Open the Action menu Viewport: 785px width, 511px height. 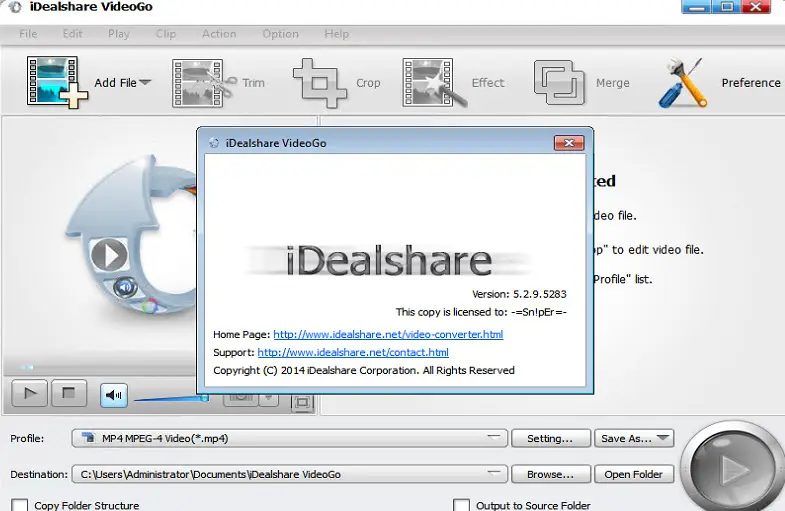pos(219,34)
